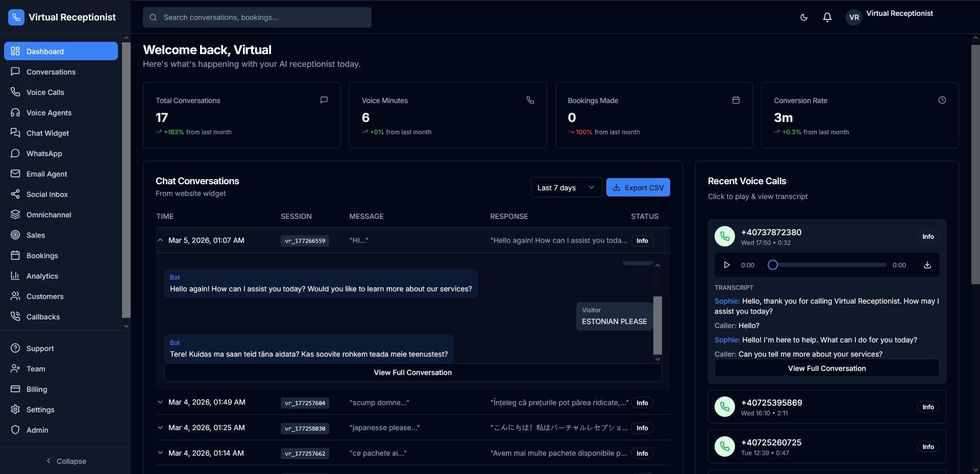
Task: View Full Conversation for the +40737872380 call
Action: pos(826,368)
